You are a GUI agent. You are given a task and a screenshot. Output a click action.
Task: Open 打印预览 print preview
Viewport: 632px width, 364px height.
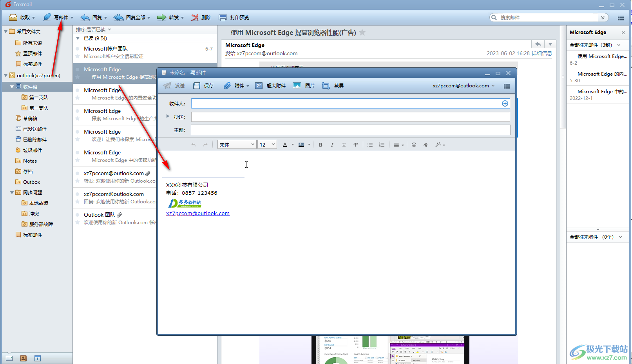pos(234,17)
